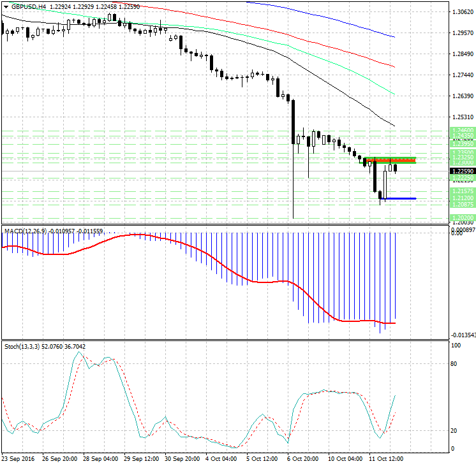Screen dimensions: 476x466
Task: Select the MACD(12,26,9) indicator label
Action: point(26,231)
